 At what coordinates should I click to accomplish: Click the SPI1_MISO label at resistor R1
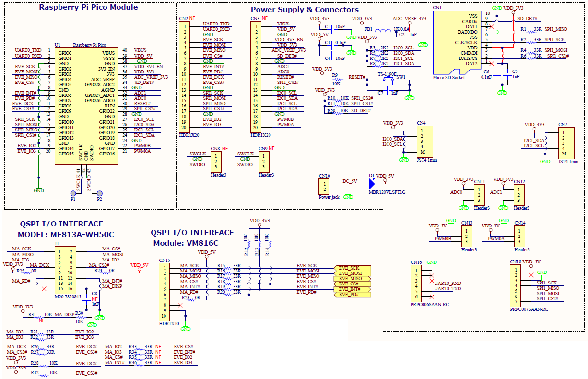click(x=556, y=29)
